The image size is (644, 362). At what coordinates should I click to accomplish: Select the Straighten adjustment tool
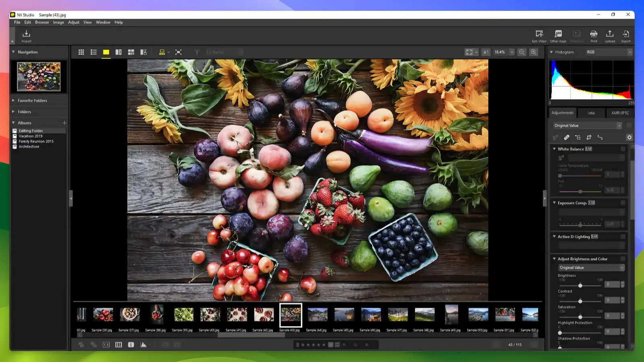600,137
